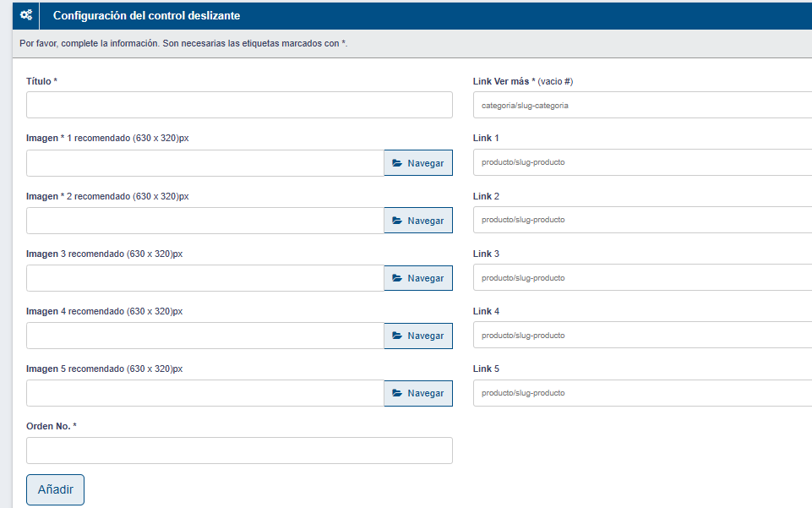Click into the Imagen 3 path field
The image size is (812, 508).
coord(205,278)
